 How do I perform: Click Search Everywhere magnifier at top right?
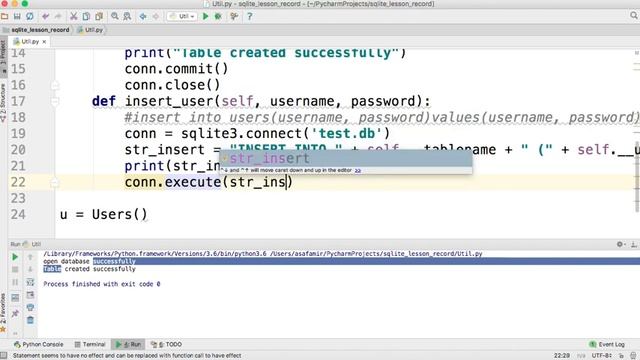point(633,16)
